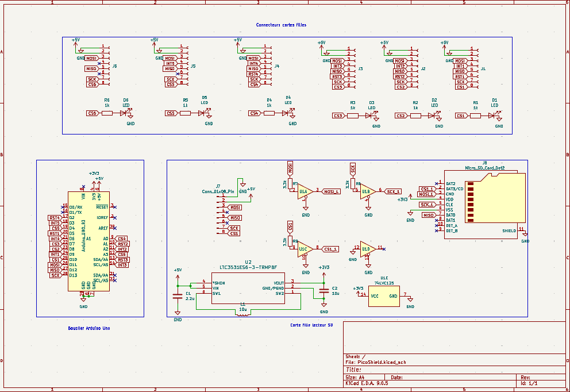
Task: Select capacitor C1 2.2u symbol
Action: 178,295
